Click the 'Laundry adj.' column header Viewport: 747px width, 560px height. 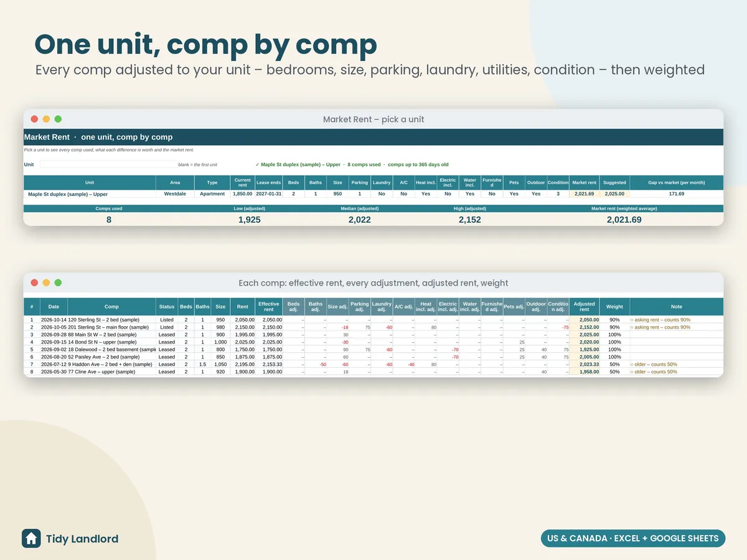click(x=382, y=306)
